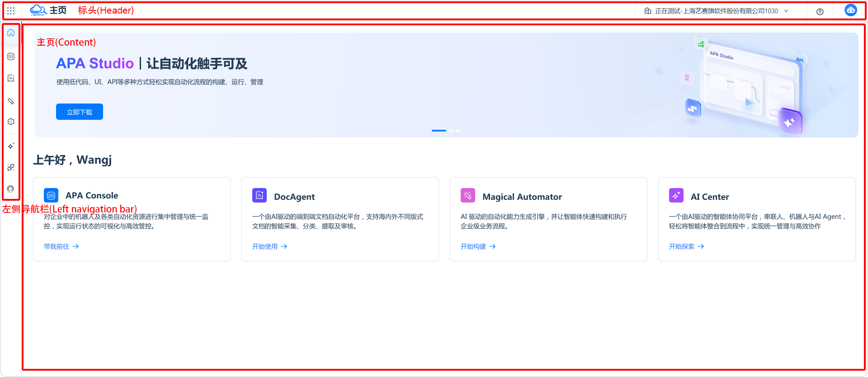Open the help question mark icon
The image size is (868, 377).
click(820, 11)
